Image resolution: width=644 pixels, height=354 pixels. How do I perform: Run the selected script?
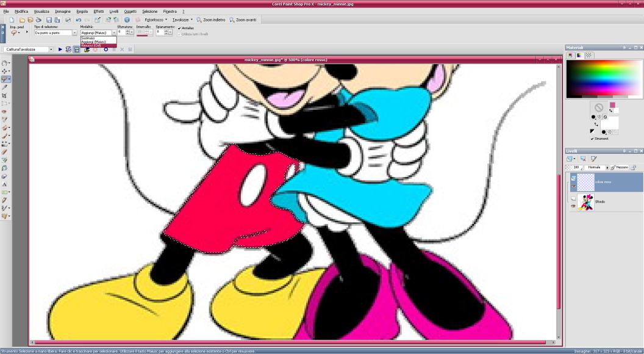click(x=60, y=49)
